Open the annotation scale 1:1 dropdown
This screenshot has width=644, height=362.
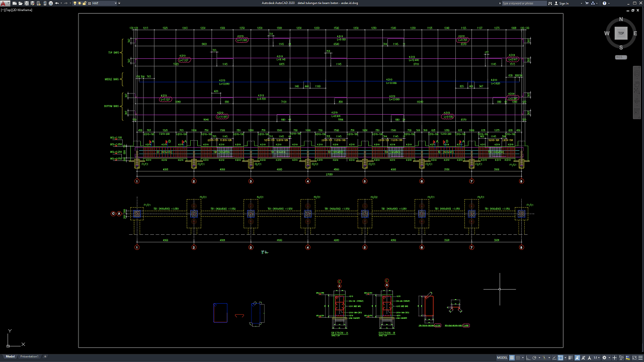coord(597,357)
